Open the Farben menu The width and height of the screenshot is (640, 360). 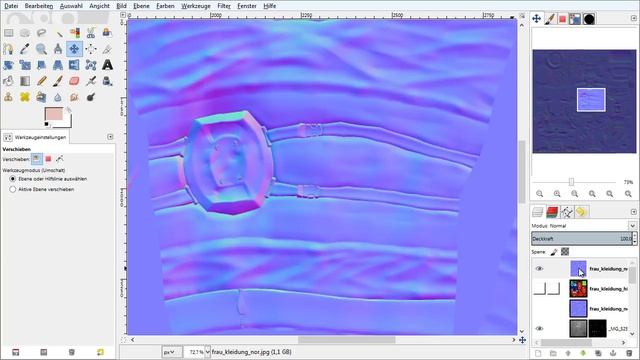165,6
